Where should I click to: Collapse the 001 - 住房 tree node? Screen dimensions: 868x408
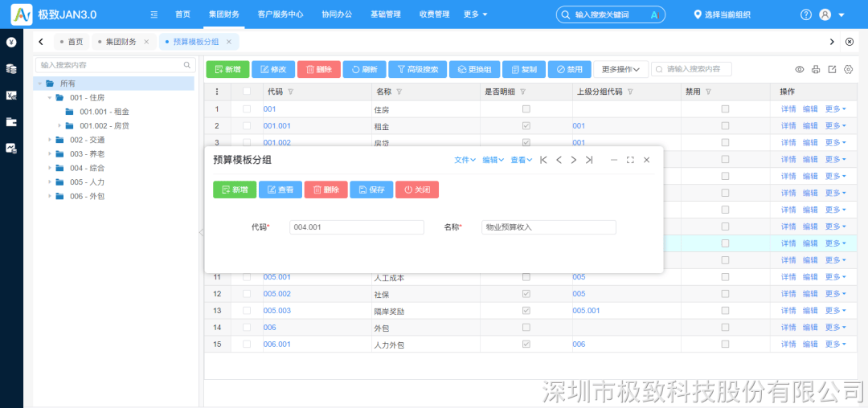(49, 98)
